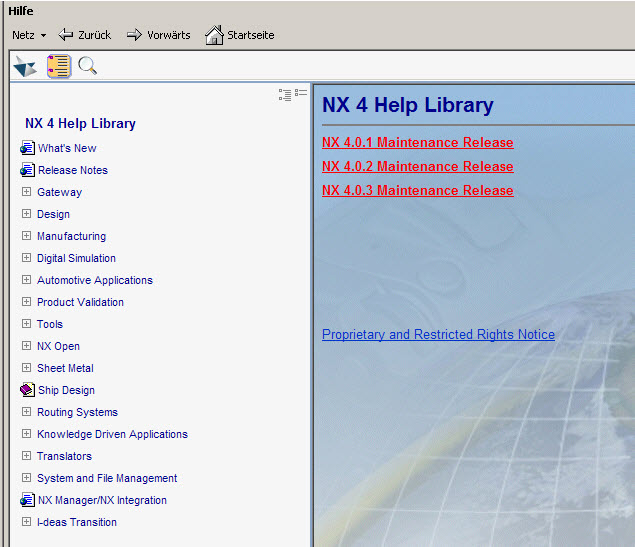Expand the Translators node
This screenshot has height=547, width=635.
tap(26, 455)
